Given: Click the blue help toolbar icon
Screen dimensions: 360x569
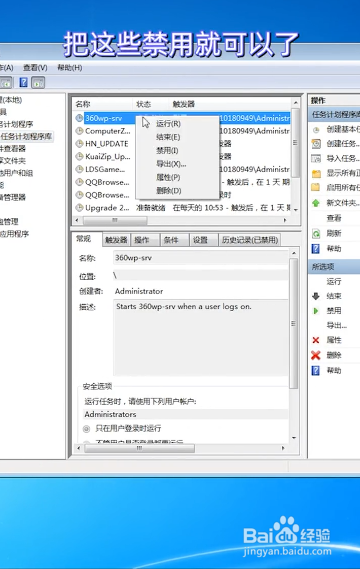Looking at the screenshot, I should [x=24, y=83].
